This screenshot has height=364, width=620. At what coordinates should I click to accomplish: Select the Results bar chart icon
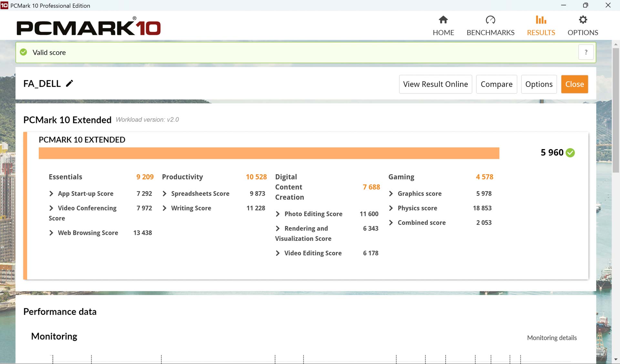541,20
